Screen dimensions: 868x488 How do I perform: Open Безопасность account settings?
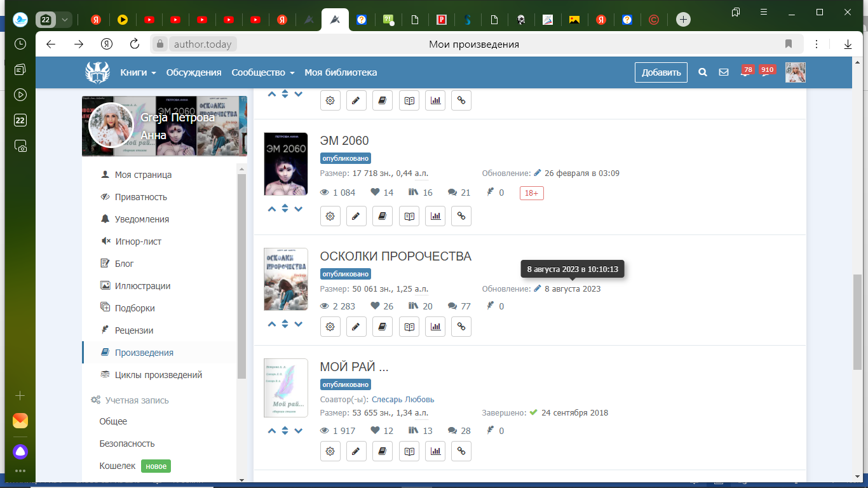(x=127, y=444)
